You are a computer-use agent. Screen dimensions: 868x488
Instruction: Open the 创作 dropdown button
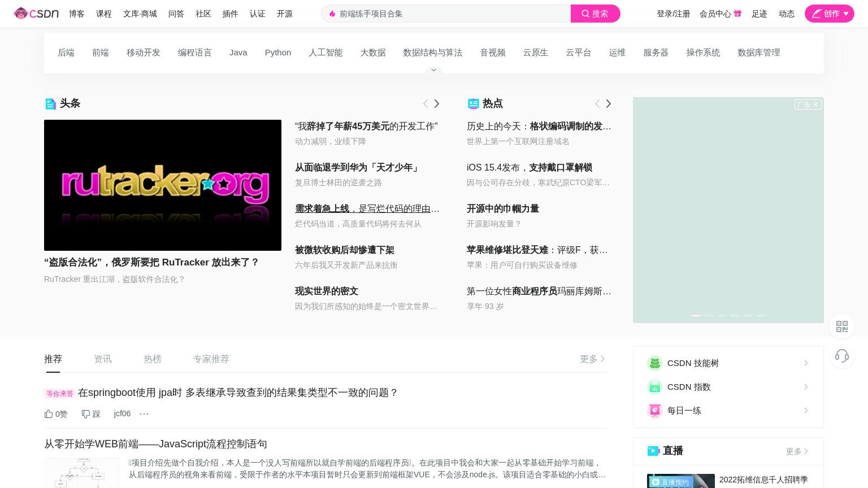[x=829, y=14]
